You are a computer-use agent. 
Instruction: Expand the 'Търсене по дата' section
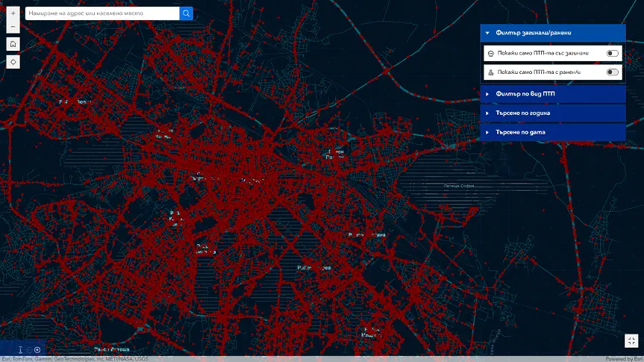pyautogui.click(x=552, y=132)
